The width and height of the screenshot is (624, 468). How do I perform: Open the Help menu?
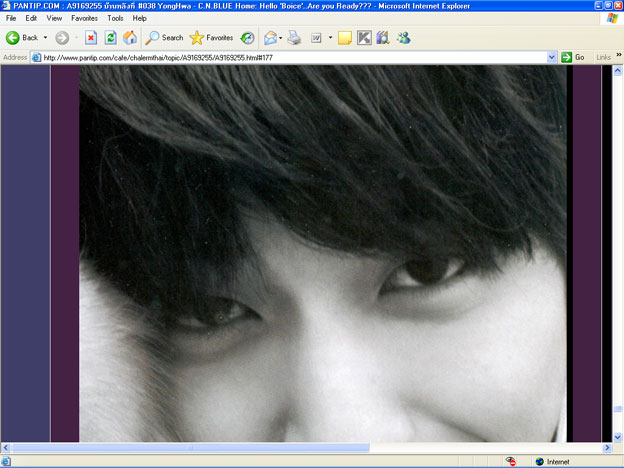140,18
